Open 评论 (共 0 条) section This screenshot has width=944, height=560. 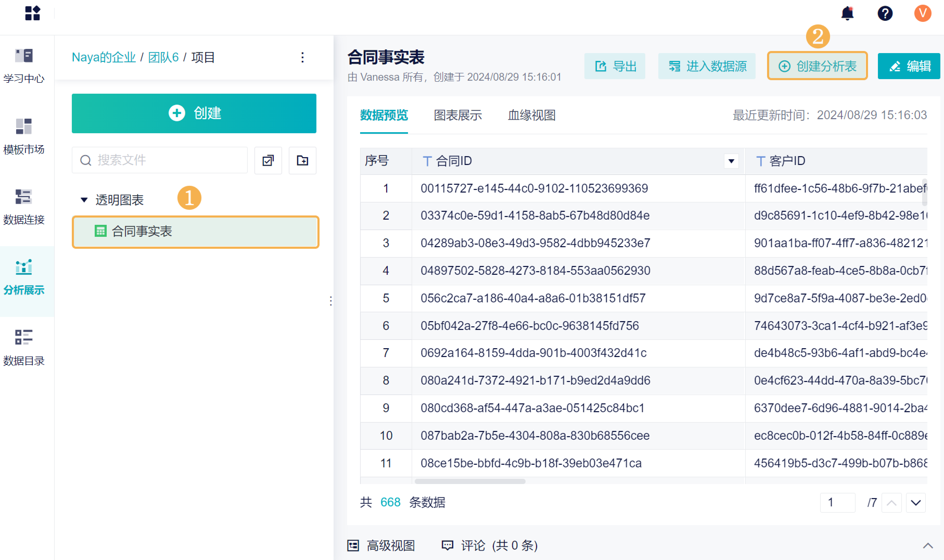(x=489, y=546)
